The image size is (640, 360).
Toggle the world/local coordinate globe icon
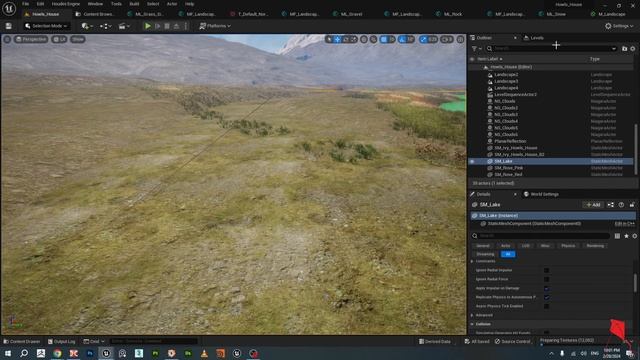[x=364, y=40]
